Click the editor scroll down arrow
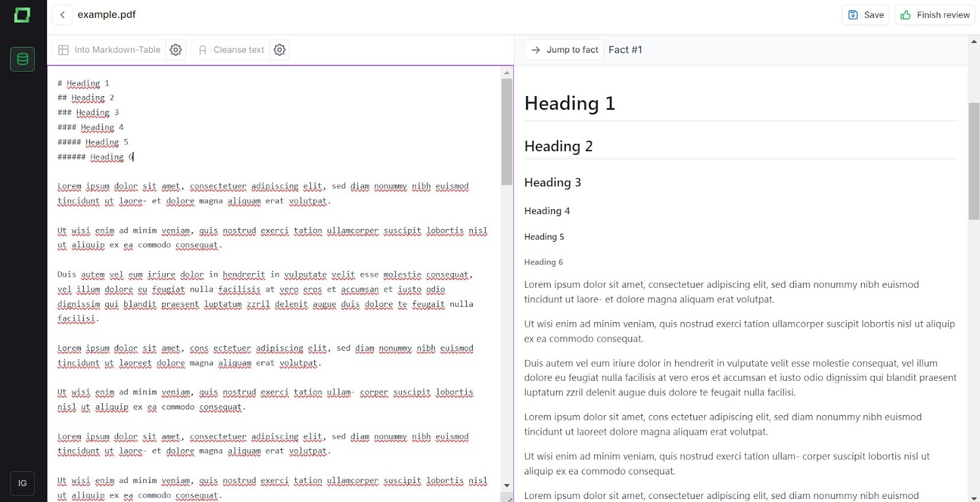This screenshot has width=980, height=502. [507, 485]
